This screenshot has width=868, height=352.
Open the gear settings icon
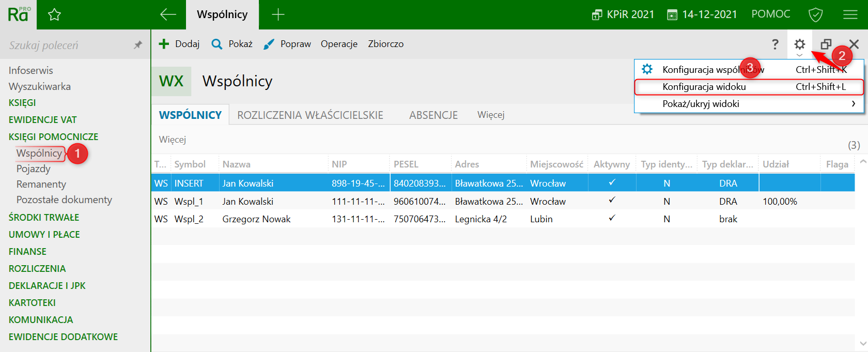(799, 44)
